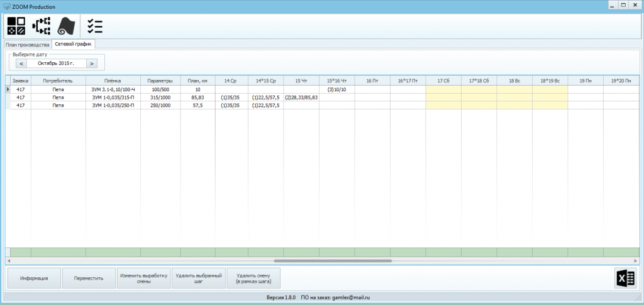Screen dimensions: 644x305
Task: Click Удалить смену (в рамках шага) button
Action: tap(253, 278)
